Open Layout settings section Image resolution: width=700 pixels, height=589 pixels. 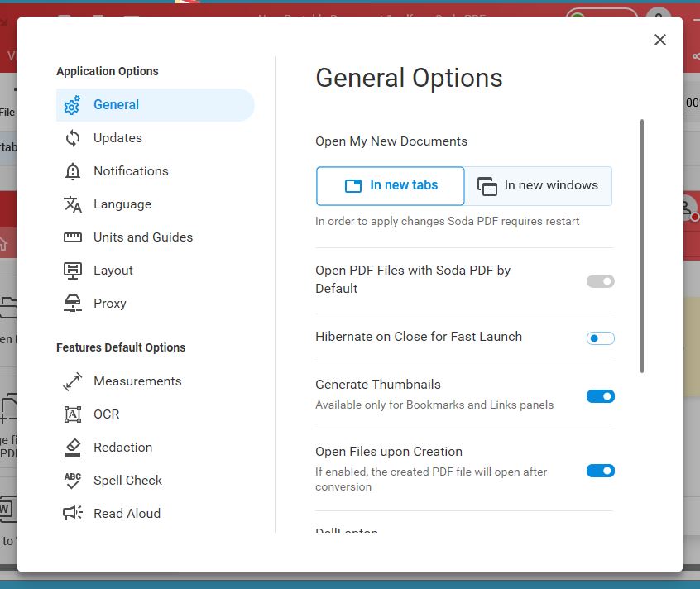click(156, 271)
